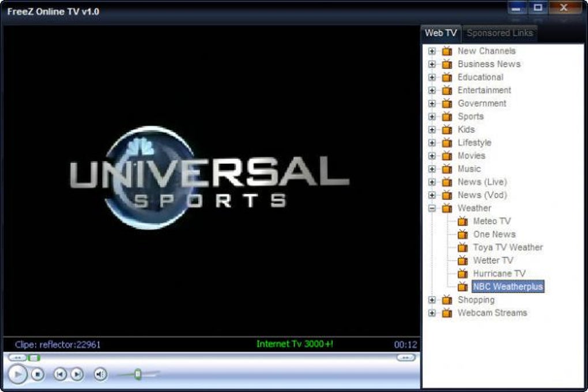Select the One News channel
The width and height of the screenshot is (588, 392).
[494, 235]
